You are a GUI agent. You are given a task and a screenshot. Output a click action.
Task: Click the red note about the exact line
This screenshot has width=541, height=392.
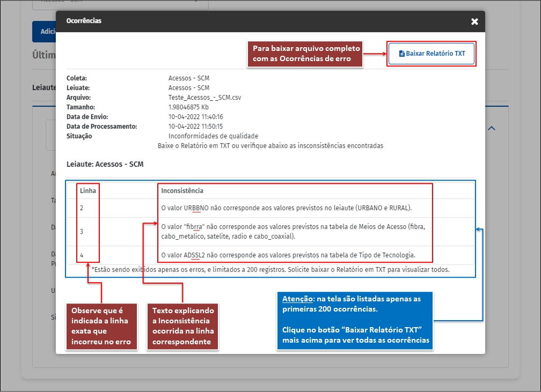pyautogui.click(x=101, y=327)
